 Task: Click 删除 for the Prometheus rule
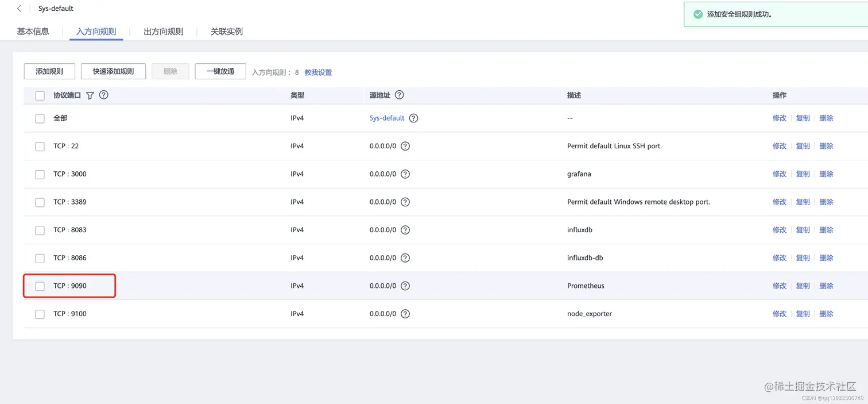pyautogui.click(x=826, y=286)
